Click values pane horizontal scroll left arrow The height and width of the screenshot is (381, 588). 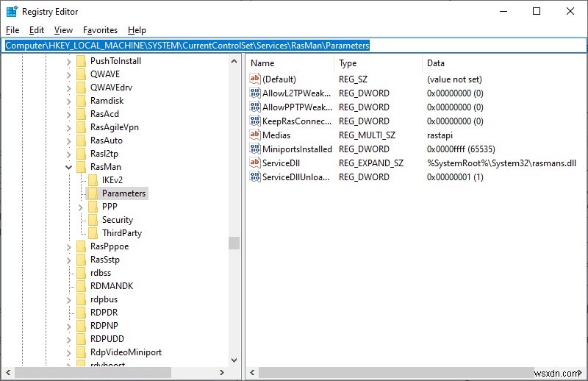point(252,372)
